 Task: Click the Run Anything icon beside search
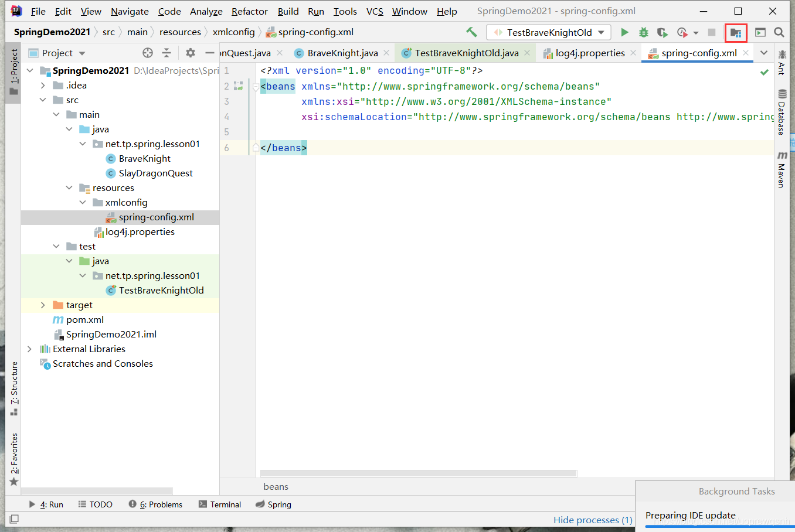[760, 32]
